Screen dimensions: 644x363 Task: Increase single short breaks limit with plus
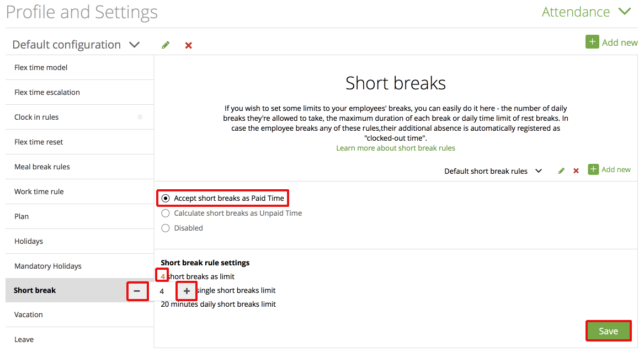[186, 291]
